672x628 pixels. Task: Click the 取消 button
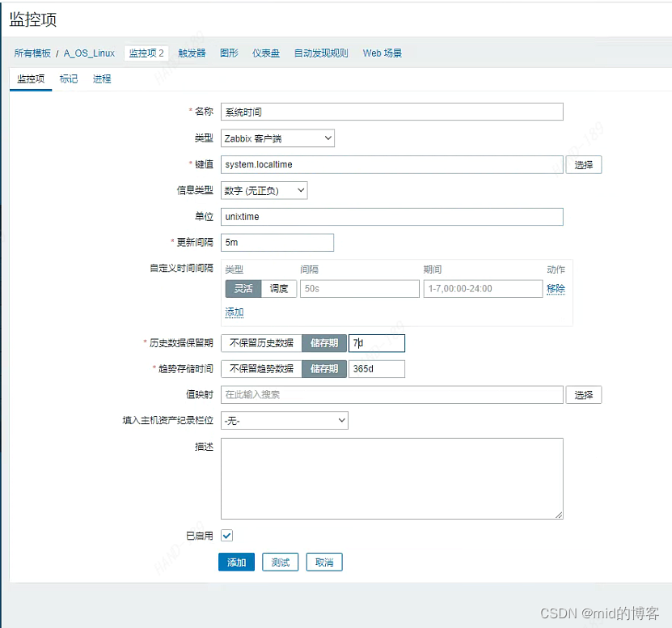[324, 562]
